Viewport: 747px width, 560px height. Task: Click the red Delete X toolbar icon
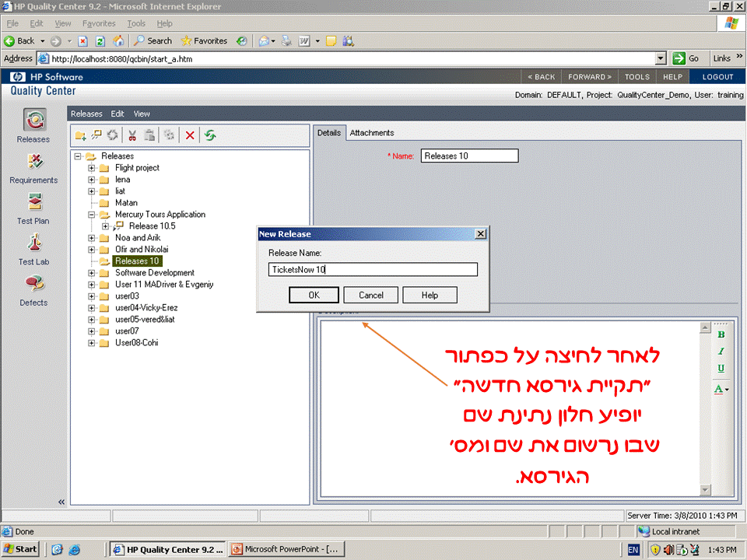(190, 135)
